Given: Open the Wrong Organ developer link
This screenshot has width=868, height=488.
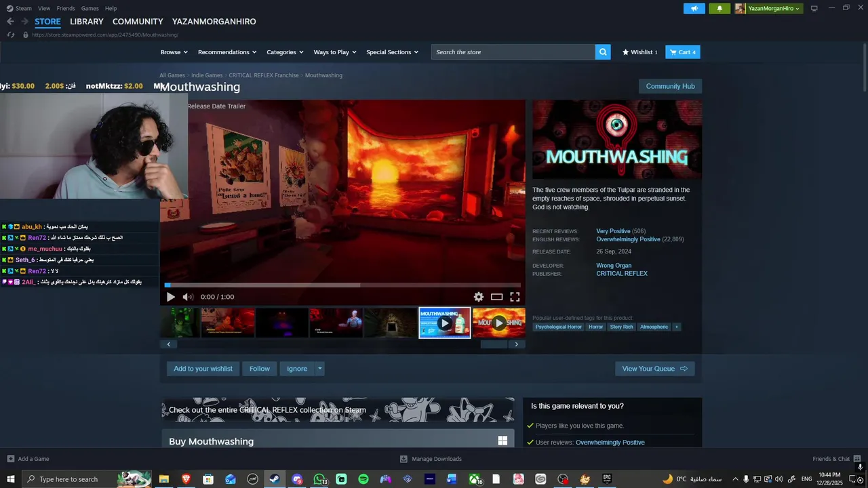Looking at the screenshot, I should click(614, 266).
